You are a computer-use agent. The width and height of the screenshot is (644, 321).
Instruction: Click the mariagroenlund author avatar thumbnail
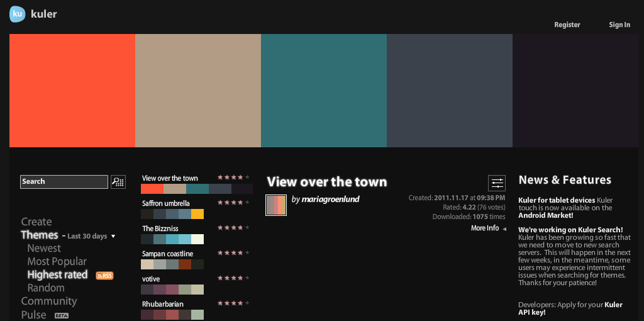click(x=276, y=205)
